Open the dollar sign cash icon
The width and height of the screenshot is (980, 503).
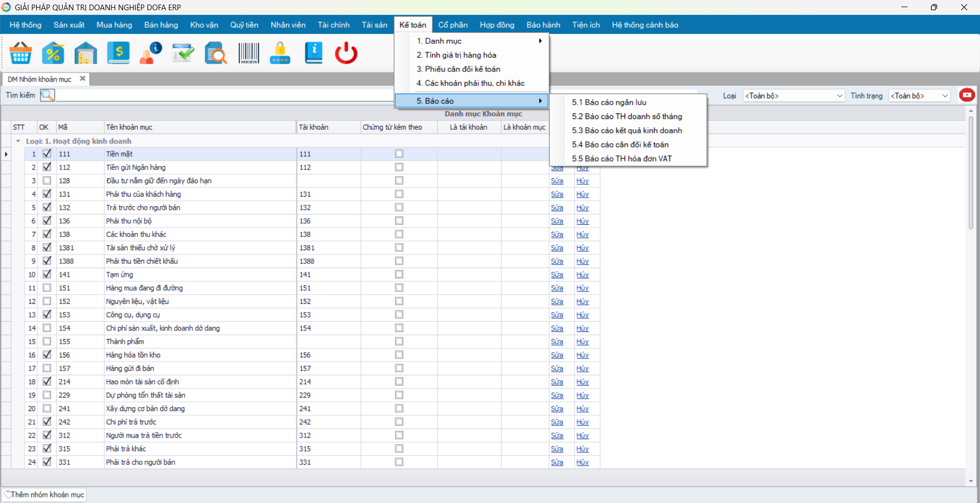118,53
